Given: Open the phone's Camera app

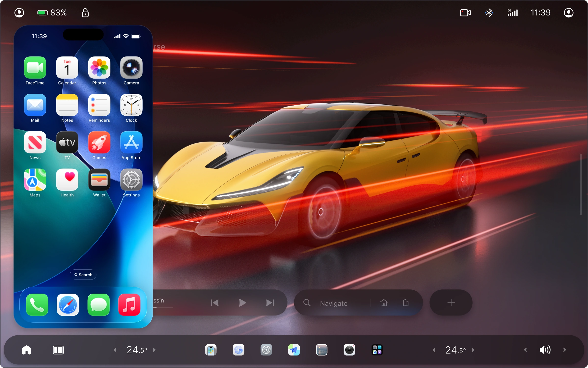Looking at the screenshot, I should pyautogui.click(x=131, y=68).
